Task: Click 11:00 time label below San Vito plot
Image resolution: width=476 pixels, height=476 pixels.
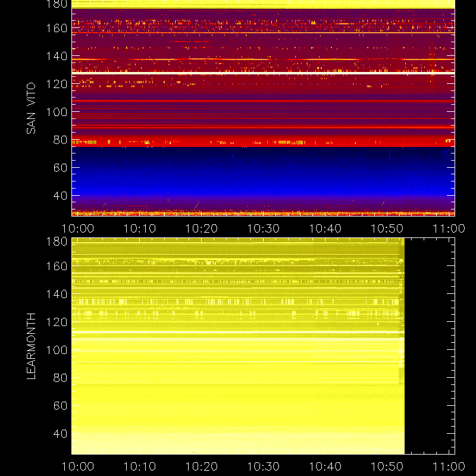Action: [x=449, y=228]
